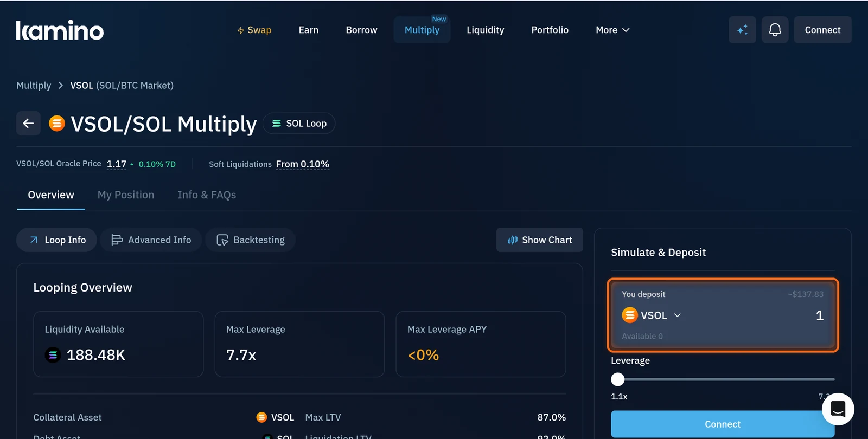Click the VSOL icon in Collateral Asset row

coord(261,417)
